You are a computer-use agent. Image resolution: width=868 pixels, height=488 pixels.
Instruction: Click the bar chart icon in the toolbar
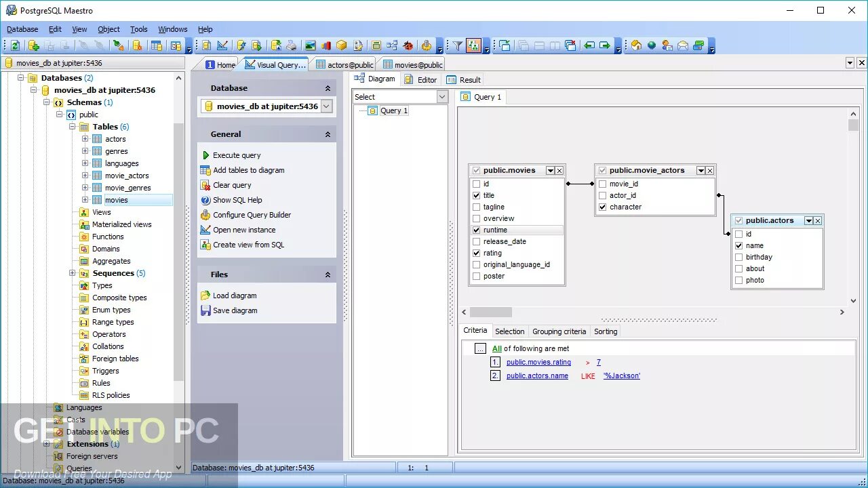pos(326,45)
